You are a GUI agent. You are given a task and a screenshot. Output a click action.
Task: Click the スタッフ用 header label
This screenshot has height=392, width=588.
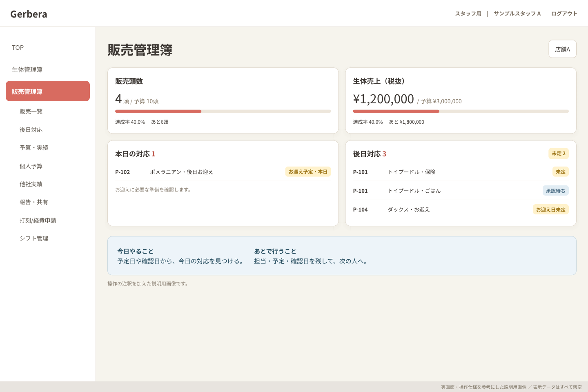tap(468, 13)
